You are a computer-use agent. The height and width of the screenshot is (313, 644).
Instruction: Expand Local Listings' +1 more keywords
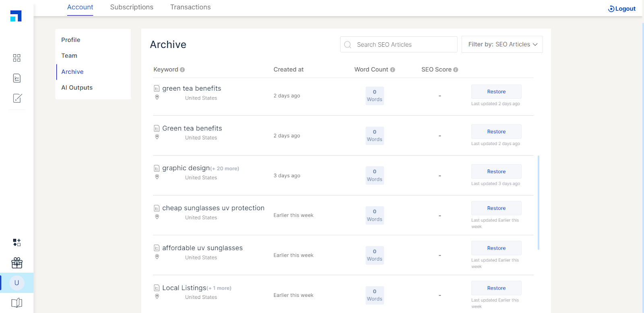point(219,288)
